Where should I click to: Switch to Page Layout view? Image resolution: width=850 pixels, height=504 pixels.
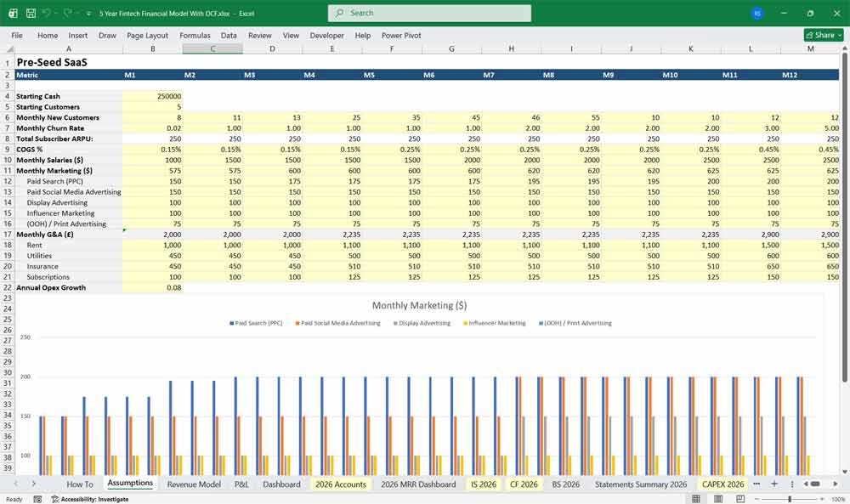pyautogui.click(x=718, y=499)
